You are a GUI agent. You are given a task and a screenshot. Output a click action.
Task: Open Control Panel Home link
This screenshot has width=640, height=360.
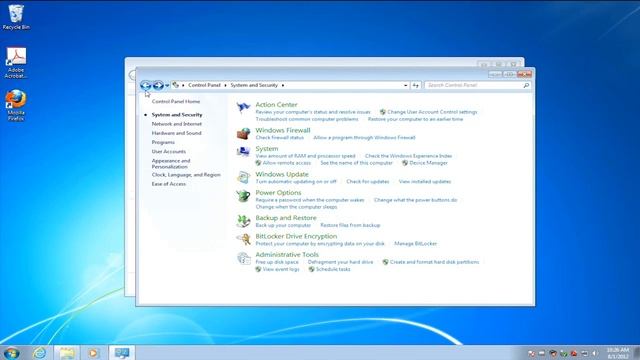176,101
